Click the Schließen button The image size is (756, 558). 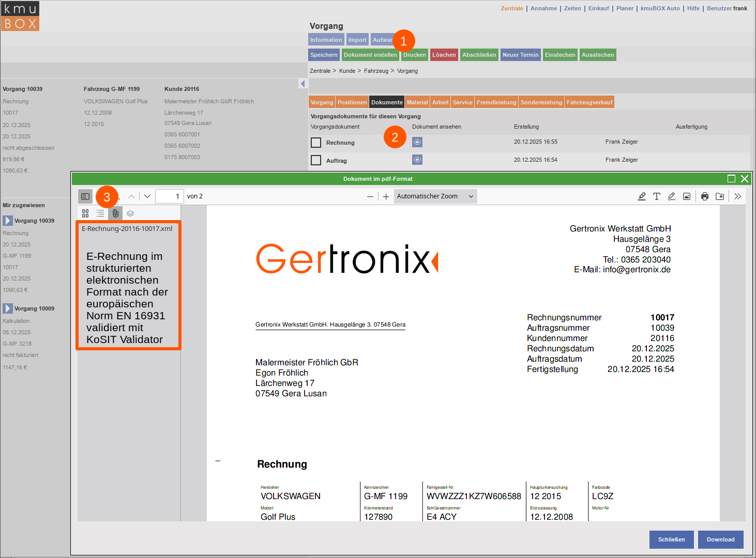(x=671, y=539)
